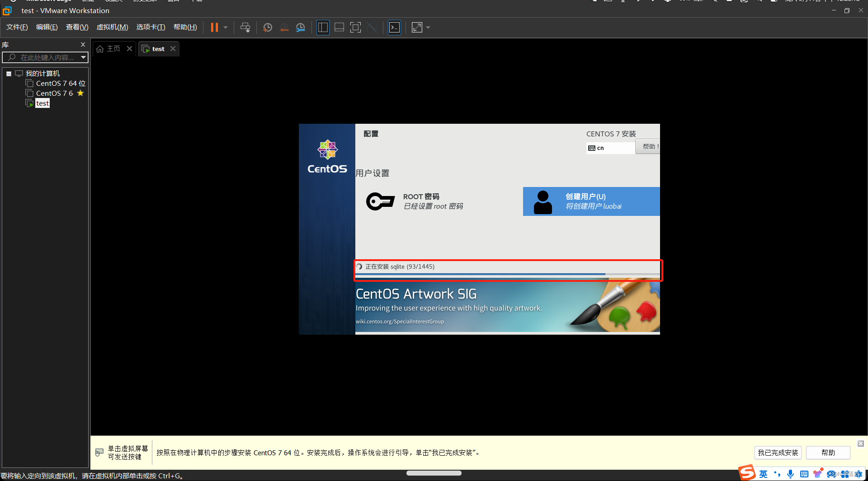Click the CENTOS 7 安装 title text
Image resolution: width=868 pixels, height=481 pixels.
click(611, 134)
